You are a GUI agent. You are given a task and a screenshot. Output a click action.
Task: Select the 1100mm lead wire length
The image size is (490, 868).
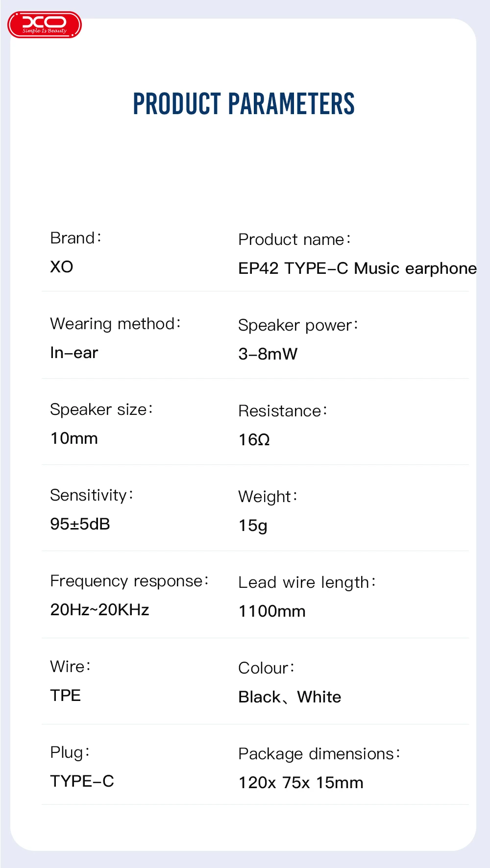(x=272, y=611)
